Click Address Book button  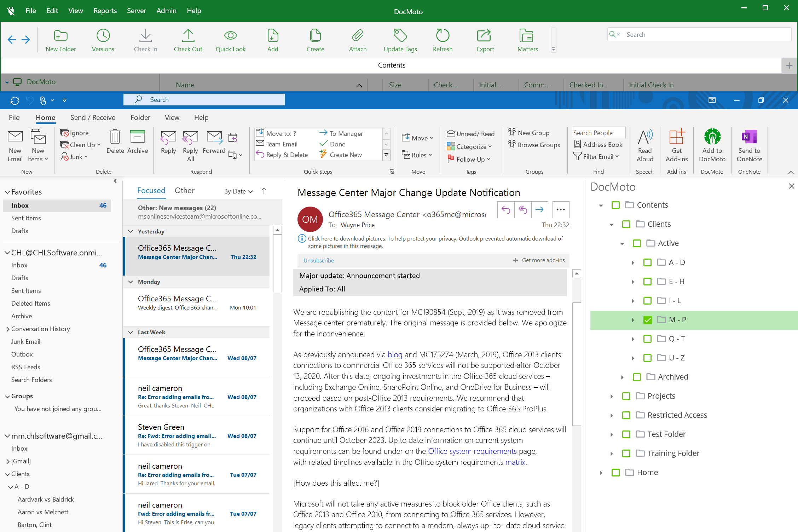point(598,144)
